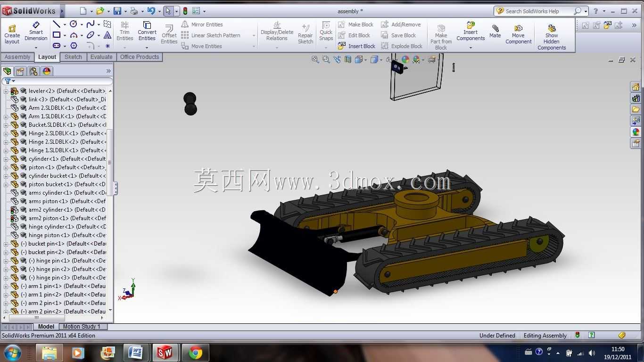Open Microsoft Word from taskbar
Screen dimensions: 644x362
(136, 353)
